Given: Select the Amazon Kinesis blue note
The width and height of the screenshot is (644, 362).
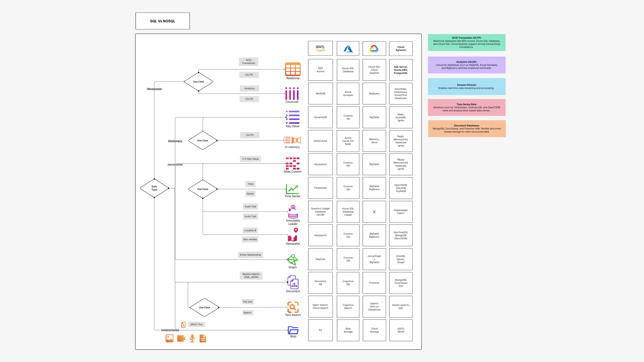Looking at the screenshot, I should tap(467, 86).
